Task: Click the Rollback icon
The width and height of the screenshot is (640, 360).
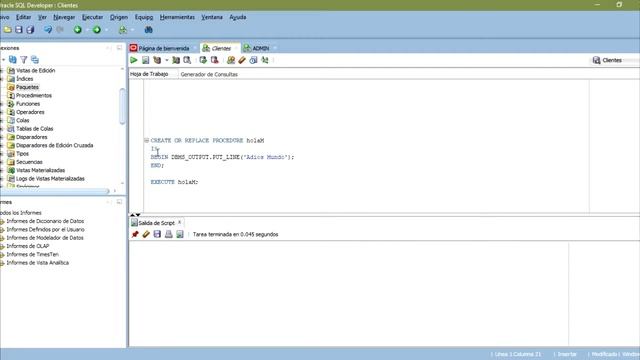Action: 214,60
